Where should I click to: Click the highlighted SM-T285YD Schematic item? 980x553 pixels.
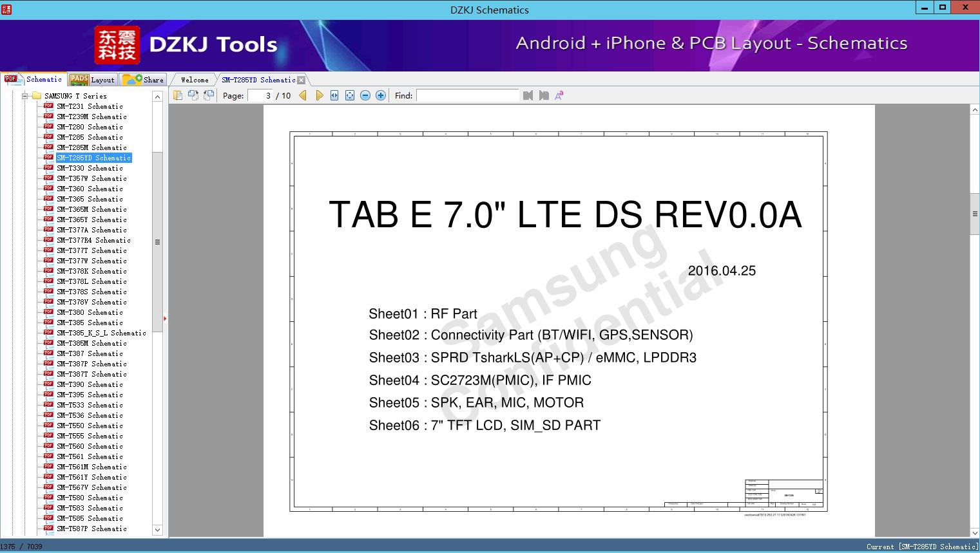coord(93,158)
